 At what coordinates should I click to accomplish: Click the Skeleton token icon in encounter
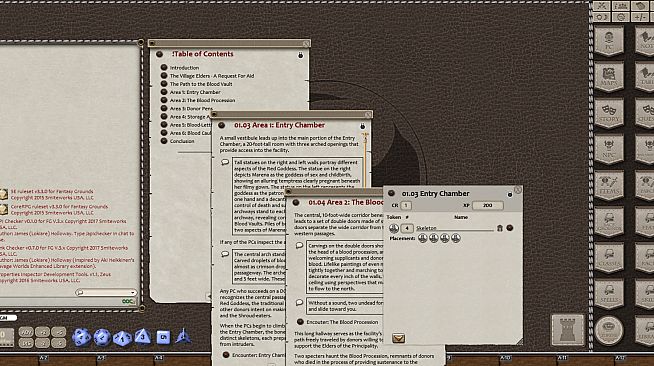click(x=394, y=228)
